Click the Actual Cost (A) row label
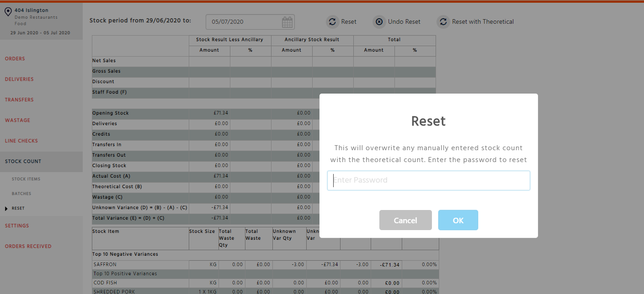 pyautogui.click(x=111, y=176)
